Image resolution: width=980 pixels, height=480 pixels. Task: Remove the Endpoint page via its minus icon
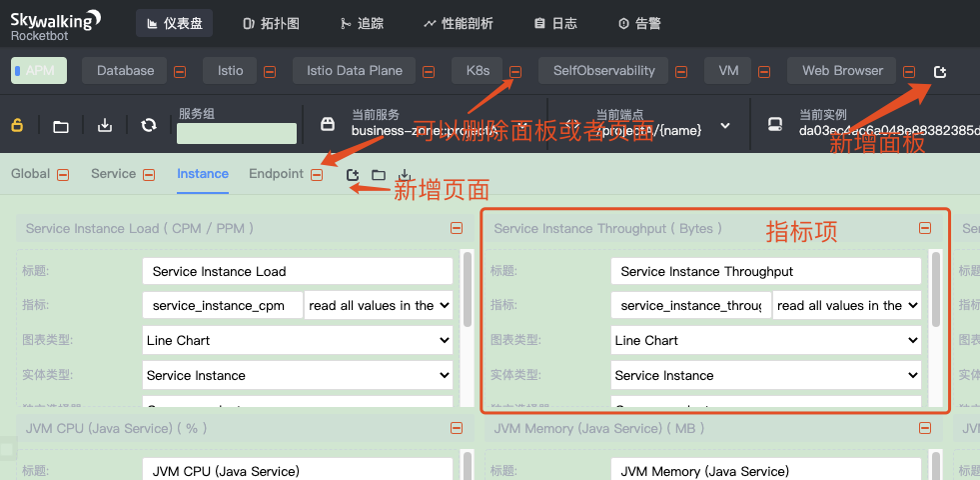click(317, 175)
